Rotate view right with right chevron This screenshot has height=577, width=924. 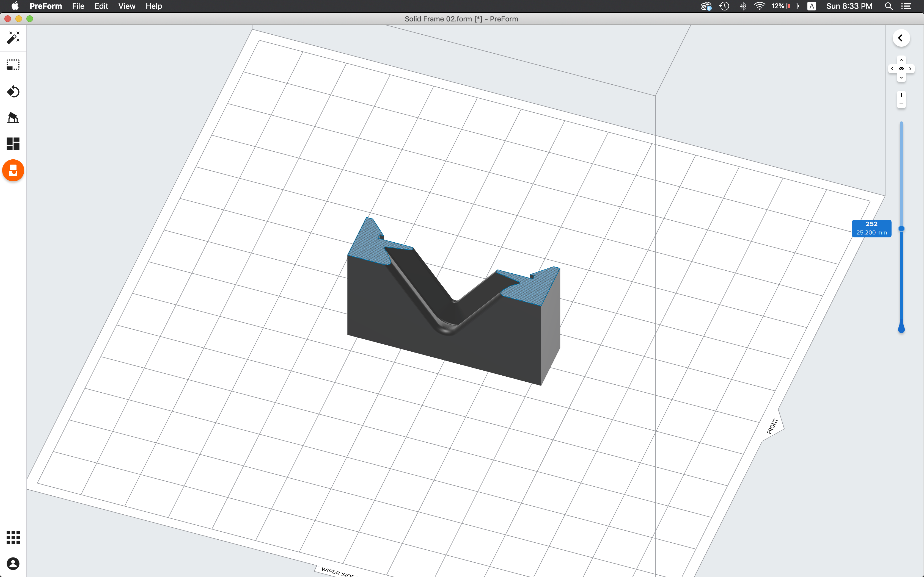pos(910,69)
